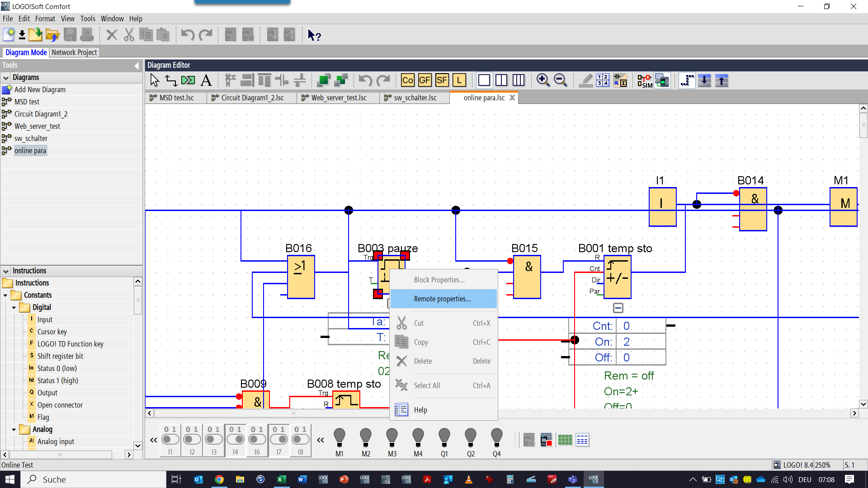Click the connector line tool icon
868x488 pixels.
coord(171,80)
